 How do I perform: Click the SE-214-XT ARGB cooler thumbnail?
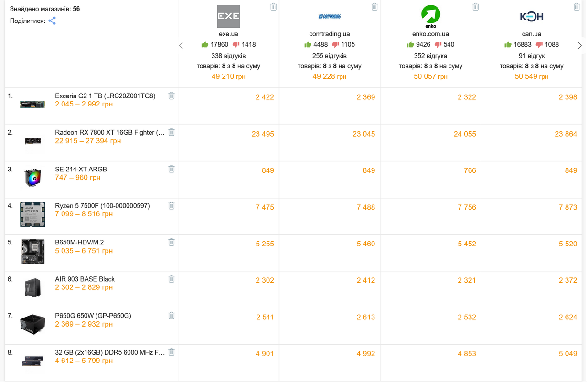[x=32, y=178]
